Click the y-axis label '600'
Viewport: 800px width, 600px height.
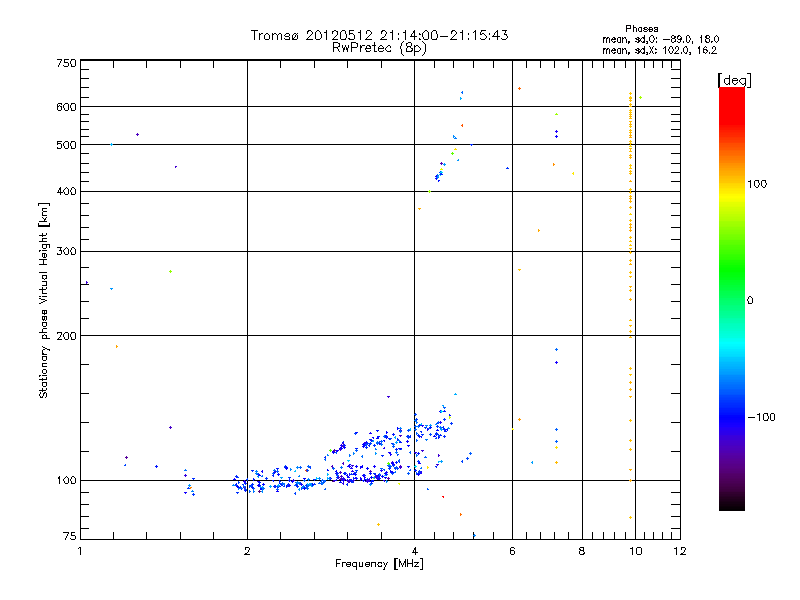click(x=66, y=107)
